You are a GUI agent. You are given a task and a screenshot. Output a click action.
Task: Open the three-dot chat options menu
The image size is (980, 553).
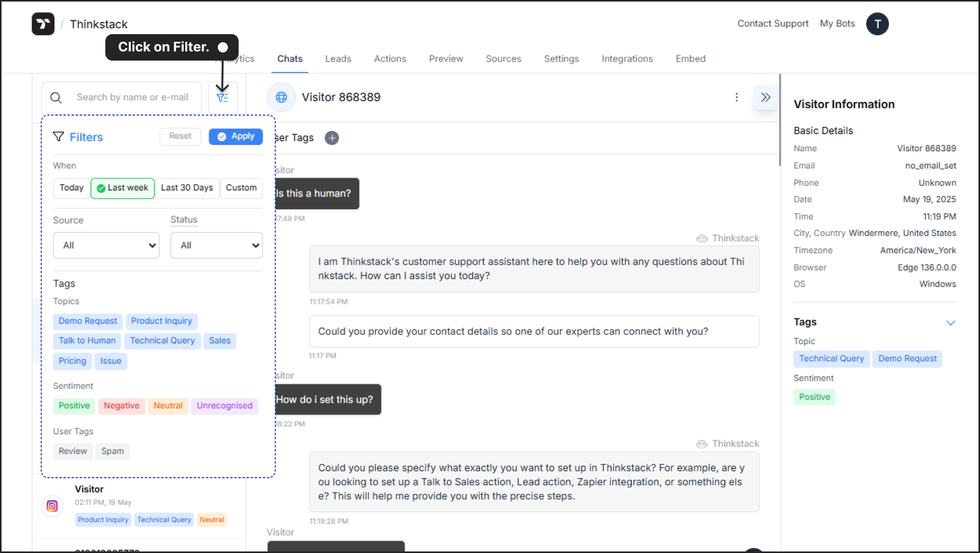pos(736,97)
